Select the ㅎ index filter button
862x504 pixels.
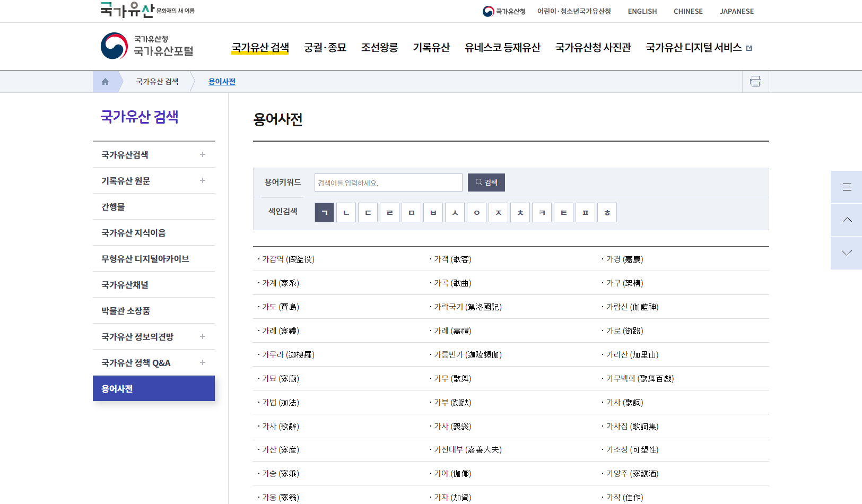click(x=607, y=213)
